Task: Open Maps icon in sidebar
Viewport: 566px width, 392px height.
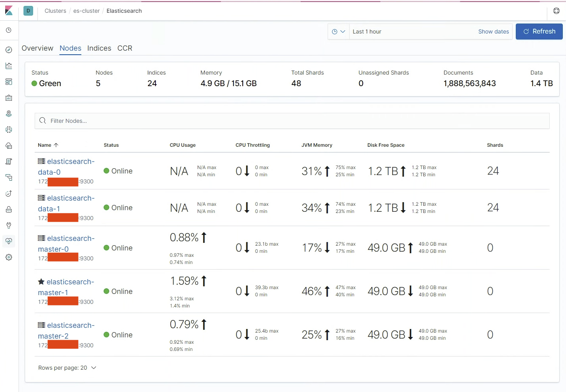Action: click(9, 114)
